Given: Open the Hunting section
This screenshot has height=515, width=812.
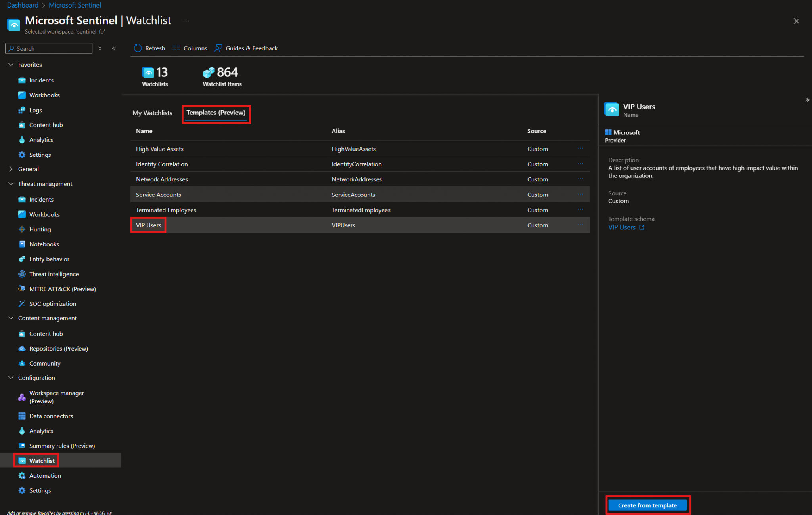Looking at the screenshot, I should pyautogui.click(x=40, y=229).
